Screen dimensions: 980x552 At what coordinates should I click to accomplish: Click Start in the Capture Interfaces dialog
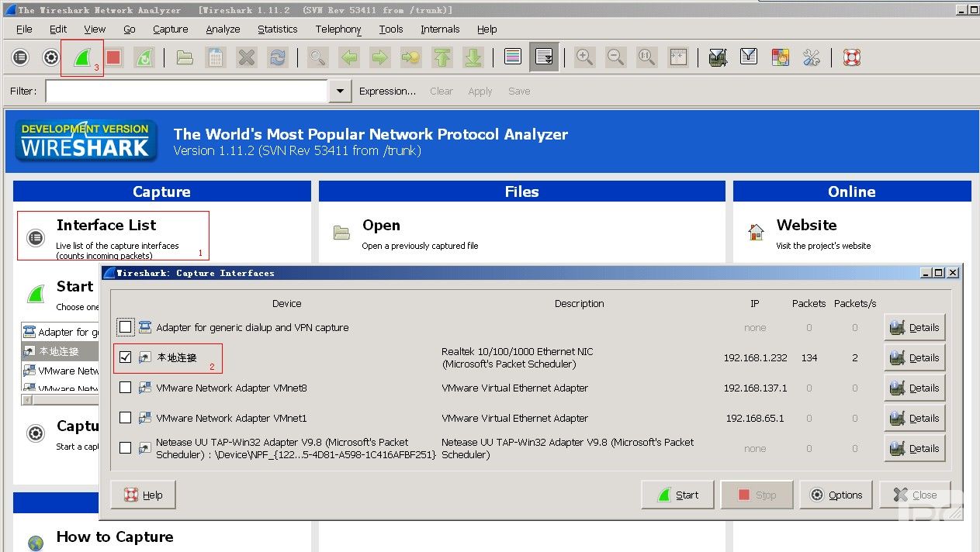tap(677, 495)
